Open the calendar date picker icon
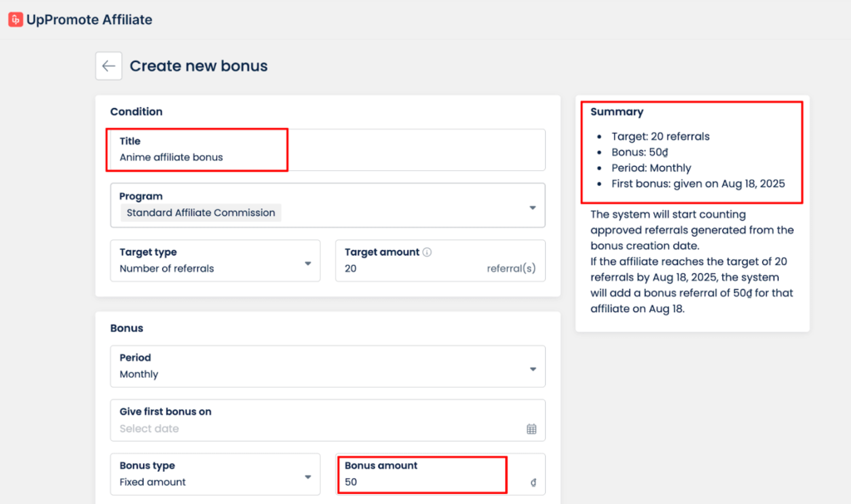851x504 pixels. [531, 429]
